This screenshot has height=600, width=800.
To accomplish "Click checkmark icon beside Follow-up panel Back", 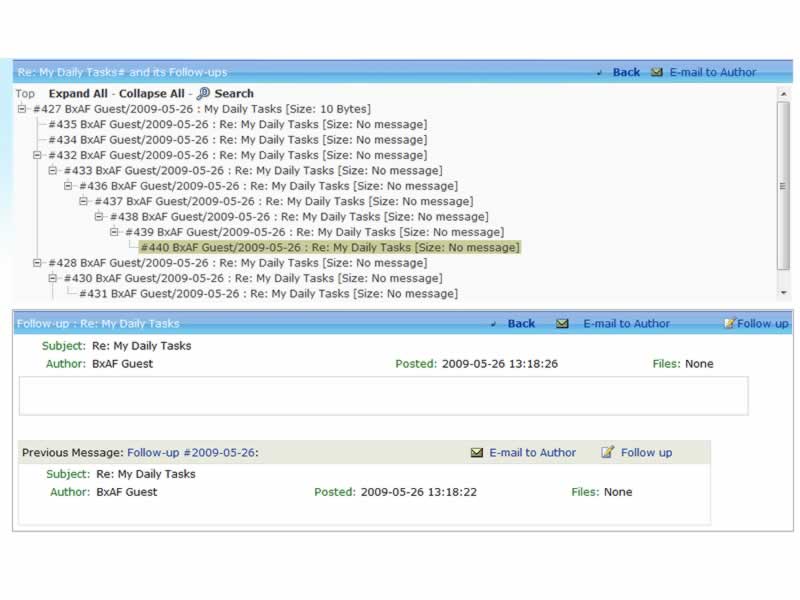I will pyautogui.click(x=494, y=324).
